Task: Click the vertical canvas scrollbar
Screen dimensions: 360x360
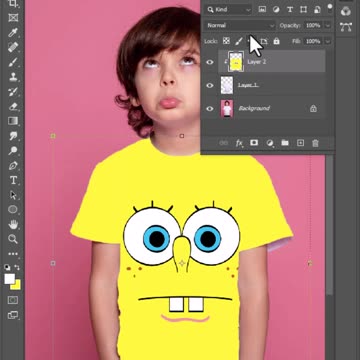Action: point(329,225)
